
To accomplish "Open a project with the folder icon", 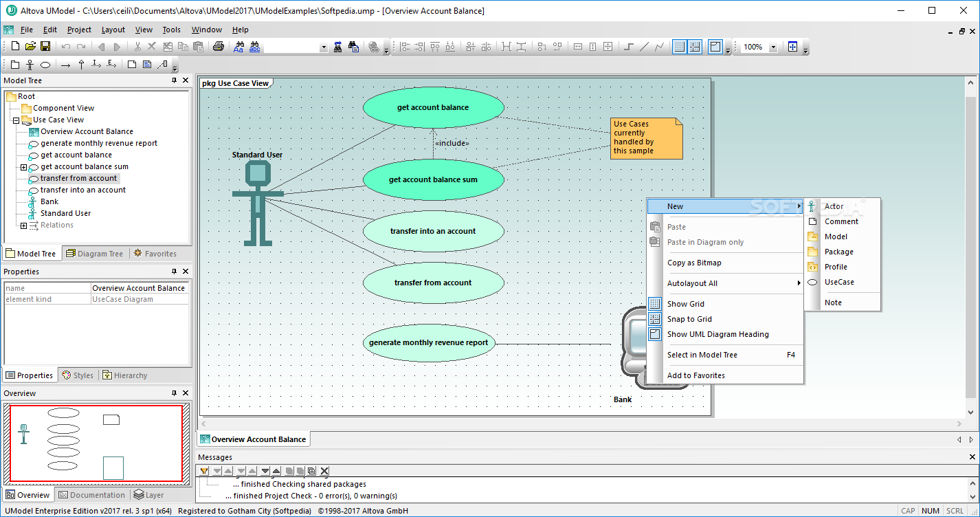I will point(30,47).
